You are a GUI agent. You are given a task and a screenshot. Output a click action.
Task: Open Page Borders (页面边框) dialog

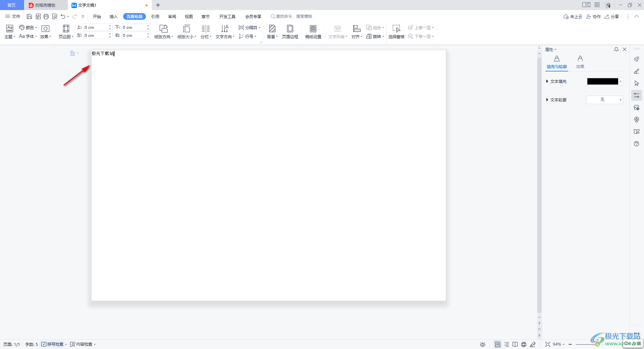click(x=290, y=32)
